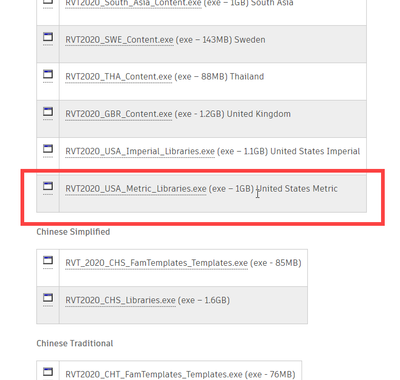Select the 'Chinese Traditional' heading text

coord(75,343)
